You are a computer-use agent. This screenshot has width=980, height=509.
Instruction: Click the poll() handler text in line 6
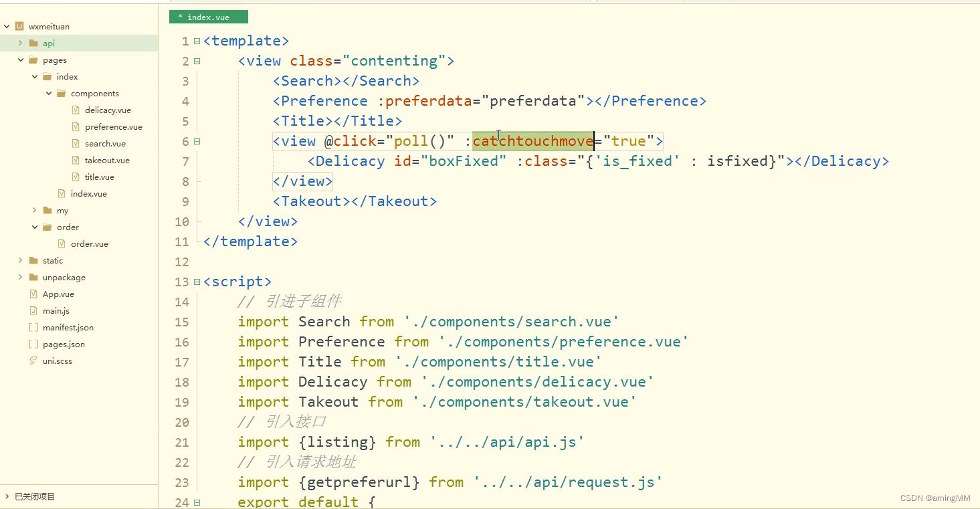click(420, 141)
